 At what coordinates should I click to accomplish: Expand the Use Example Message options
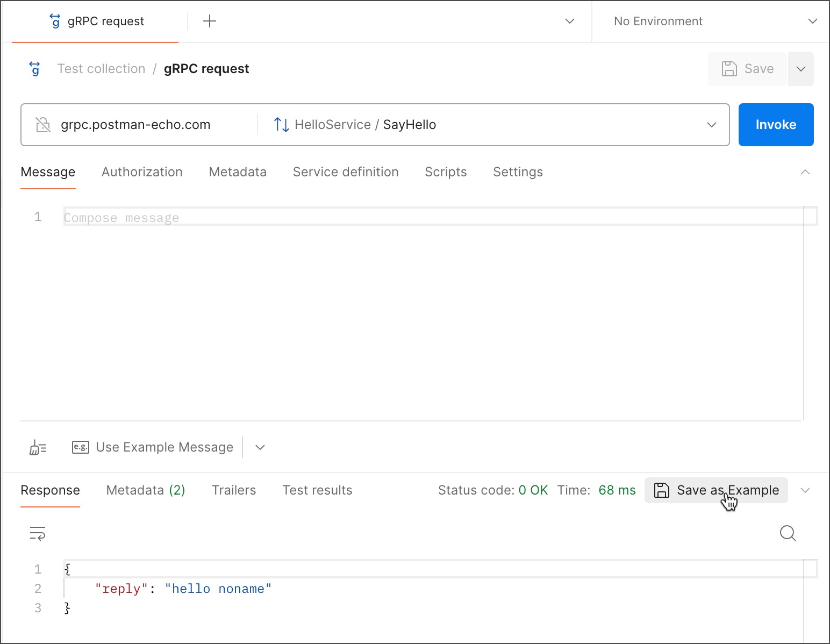tap(260, 447)
